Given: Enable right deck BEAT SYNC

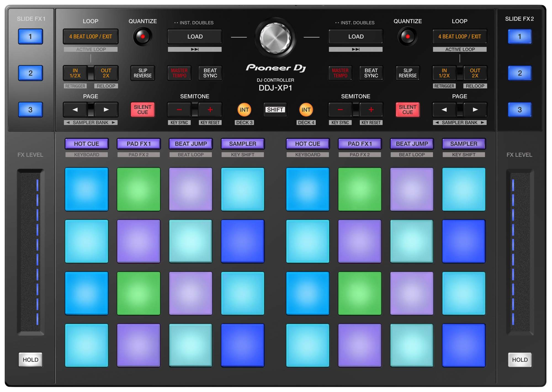Looking at the screenshot, I should [371, 73].
